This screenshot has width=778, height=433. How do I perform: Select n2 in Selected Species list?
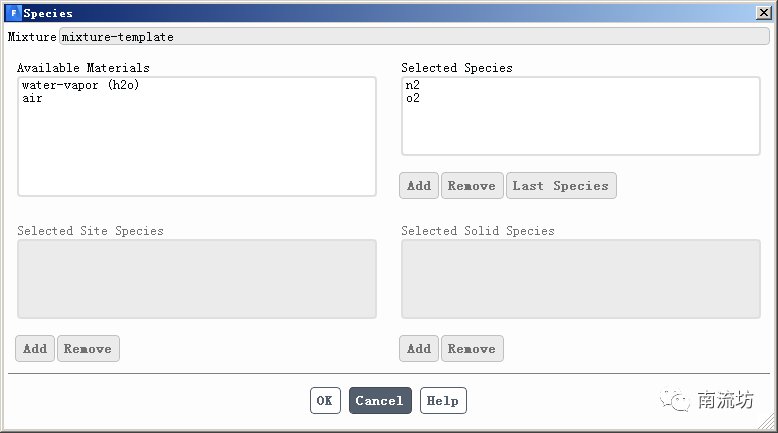coord(413,85)
